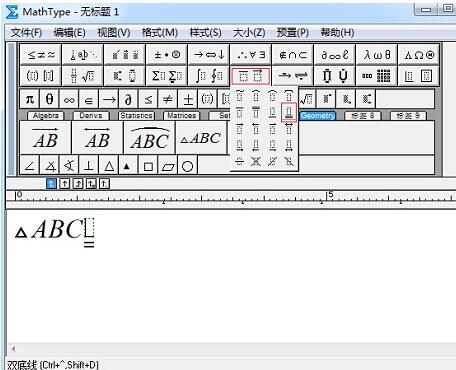
Task: Select tilde over template in dropdown
Action: [239, 96]
